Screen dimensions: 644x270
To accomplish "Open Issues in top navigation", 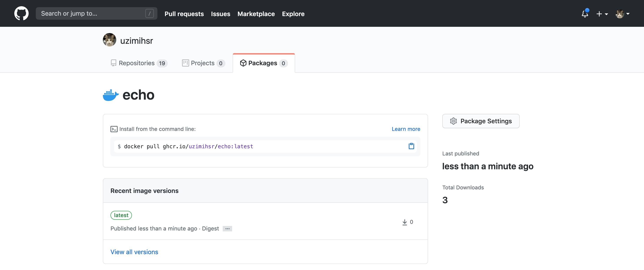I will (x=220, y=14).
